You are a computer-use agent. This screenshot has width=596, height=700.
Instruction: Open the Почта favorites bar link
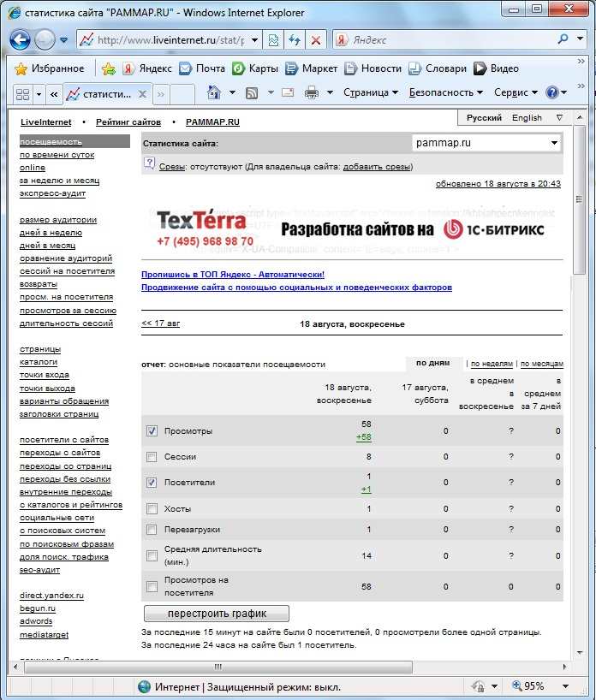pos(202,68)
